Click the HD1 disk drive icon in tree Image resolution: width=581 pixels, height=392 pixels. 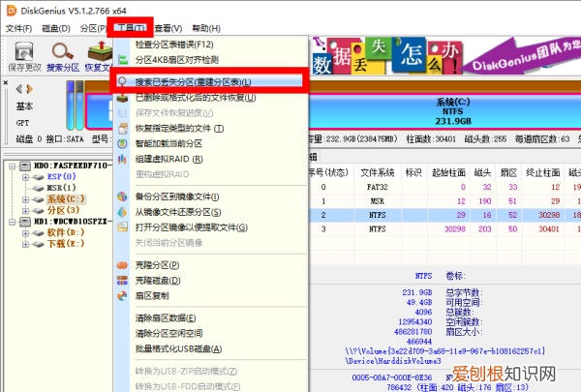click(25, 222)
